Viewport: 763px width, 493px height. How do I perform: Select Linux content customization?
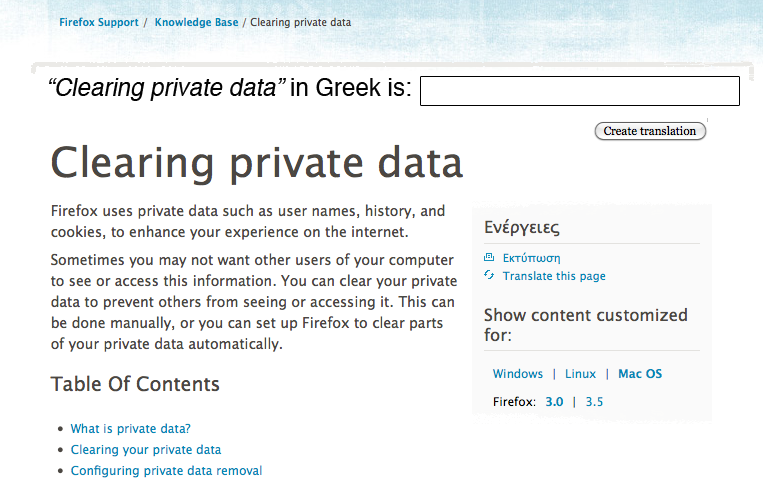click(580, 374)
